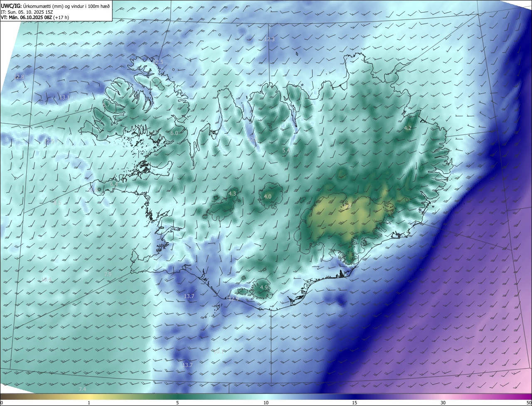Click the 0 tick on the color scale
Image resolution: width=532 pixels, height=406 pixels.
point(2,403)
